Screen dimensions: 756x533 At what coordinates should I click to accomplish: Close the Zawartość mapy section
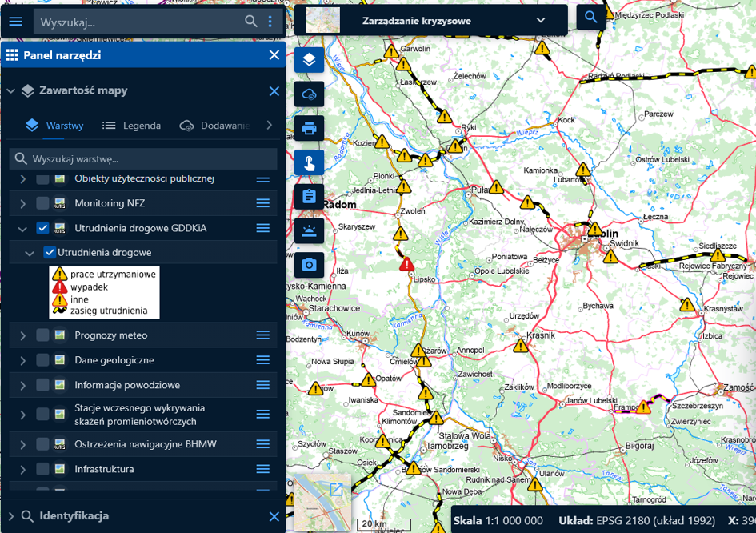tap(274, 91)
